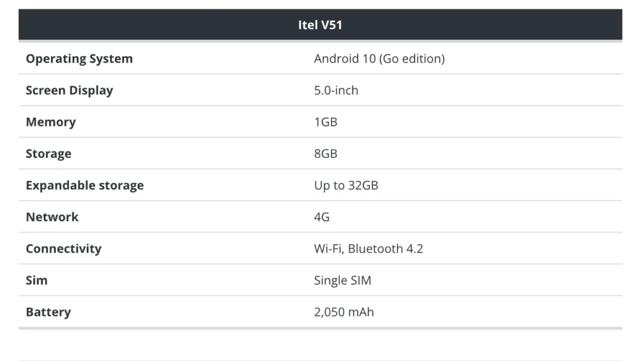
Task: Click the Wi-Fi, Bluetooth 4.2 value
Action: coord(369,249)
